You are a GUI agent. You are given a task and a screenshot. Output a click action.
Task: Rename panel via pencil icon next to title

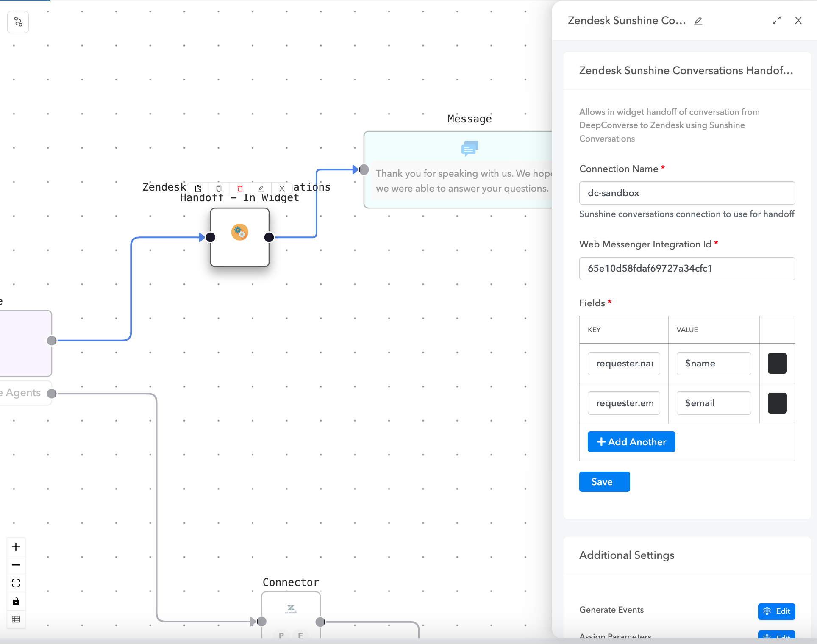698,21
